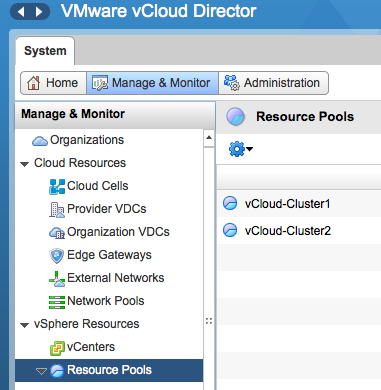Go to the Home tab
The image size is (381, 390).
click(53, 83)
